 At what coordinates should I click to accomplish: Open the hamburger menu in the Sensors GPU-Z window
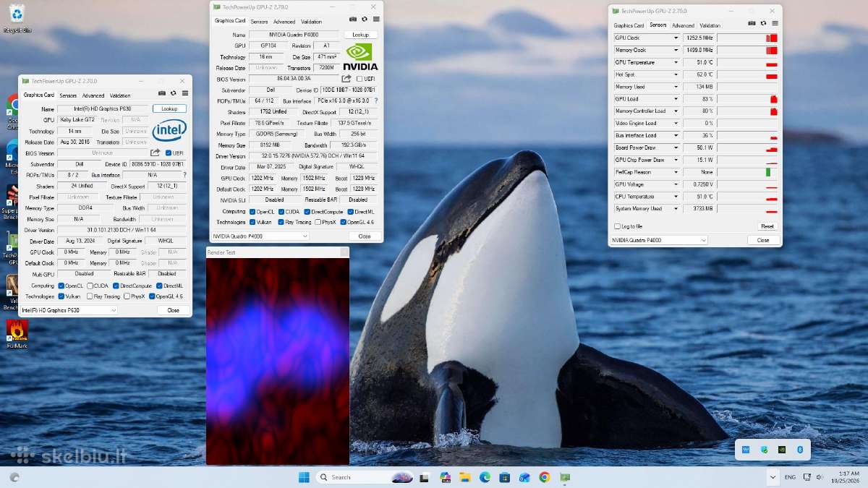pyautogui.click(x=774, y=23)
